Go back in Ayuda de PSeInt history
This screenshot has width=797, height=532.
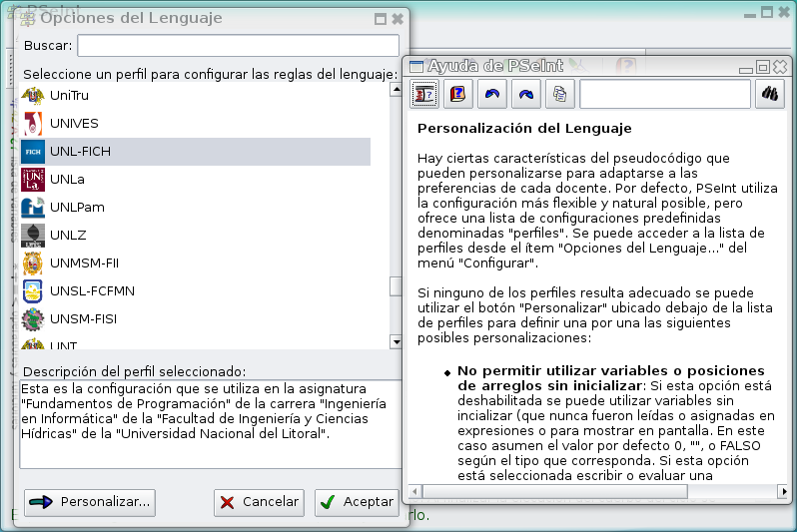pyautogui.click(x=492, y=94)
